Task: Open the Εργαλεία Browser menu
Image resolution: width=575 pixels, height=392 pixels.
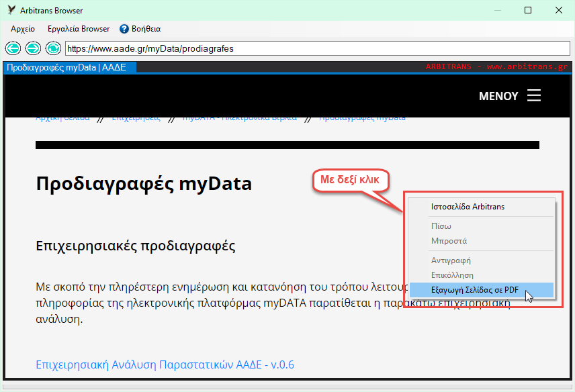Action: point(79,29)
